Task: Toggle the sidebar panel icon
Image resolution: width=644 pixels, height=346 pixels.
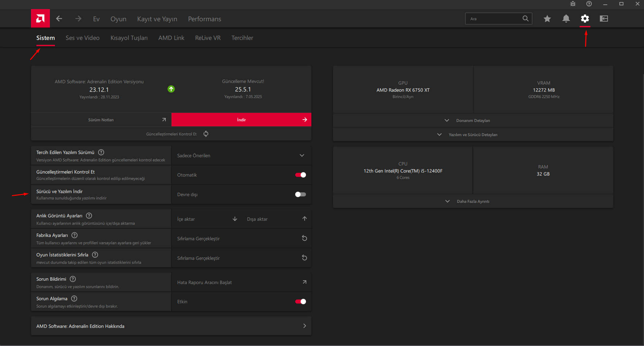Action: pyautogui.click(x=604, y=19)
